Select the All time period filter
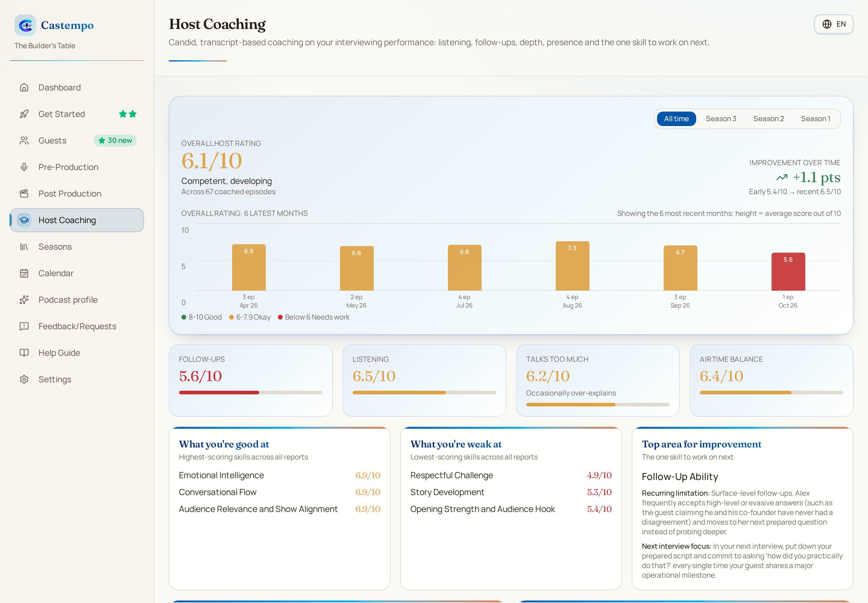Image resolution: width=868 pixels, height=603 pixels. (676, 118)
